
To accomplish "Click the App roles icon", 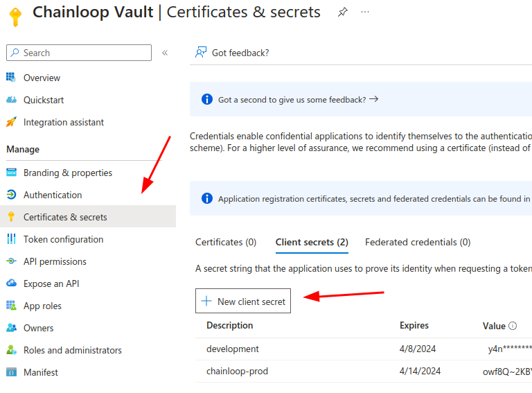I will (11, 306).
